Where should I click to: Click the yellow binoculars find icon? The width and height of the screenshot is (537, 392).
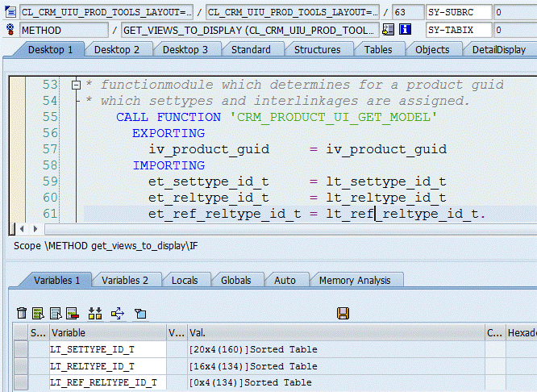(x=95, y=313)
